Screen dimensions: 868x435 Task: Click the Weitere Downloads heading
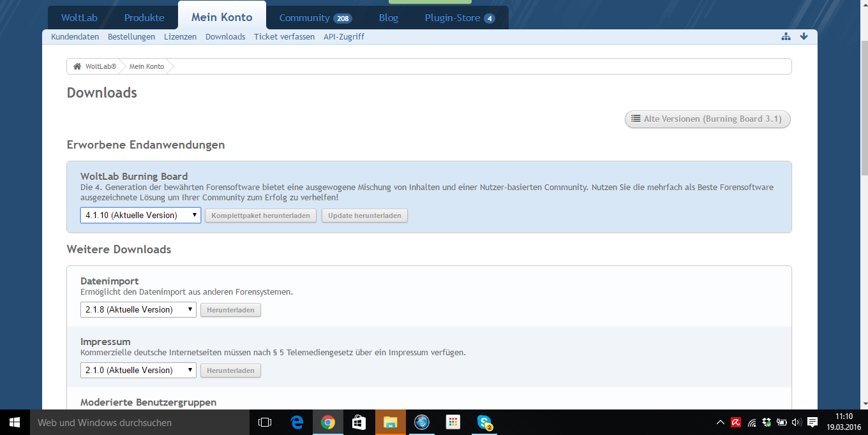point(119,249)
